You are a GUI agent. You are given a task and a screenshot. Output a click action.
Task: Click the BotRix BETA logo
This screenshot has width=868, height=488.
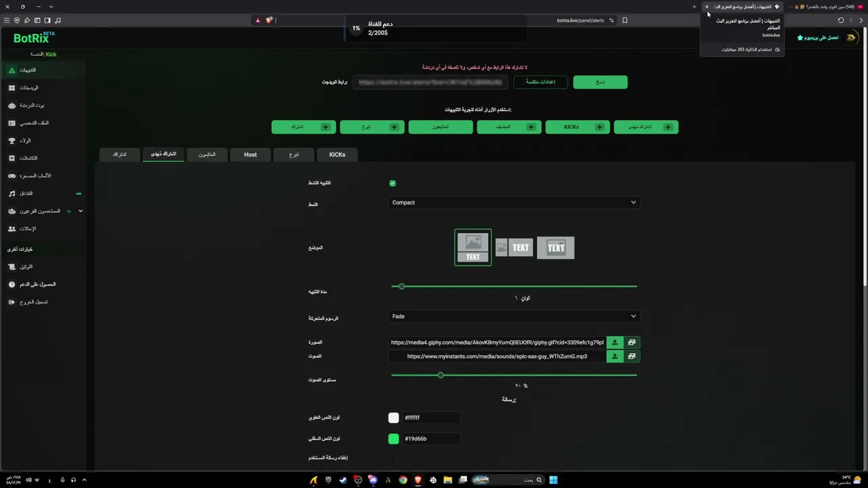[34, 38]
